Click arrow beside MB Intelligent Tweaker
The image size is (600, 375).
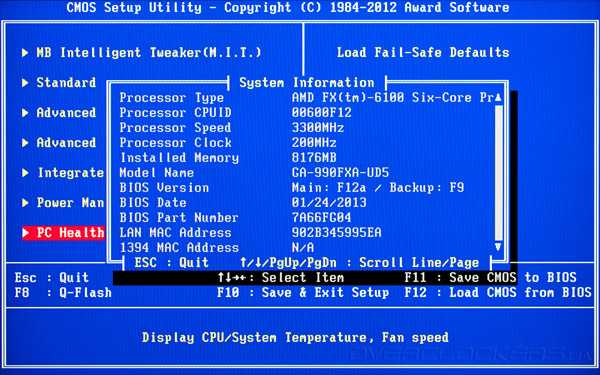coord(25,52)
